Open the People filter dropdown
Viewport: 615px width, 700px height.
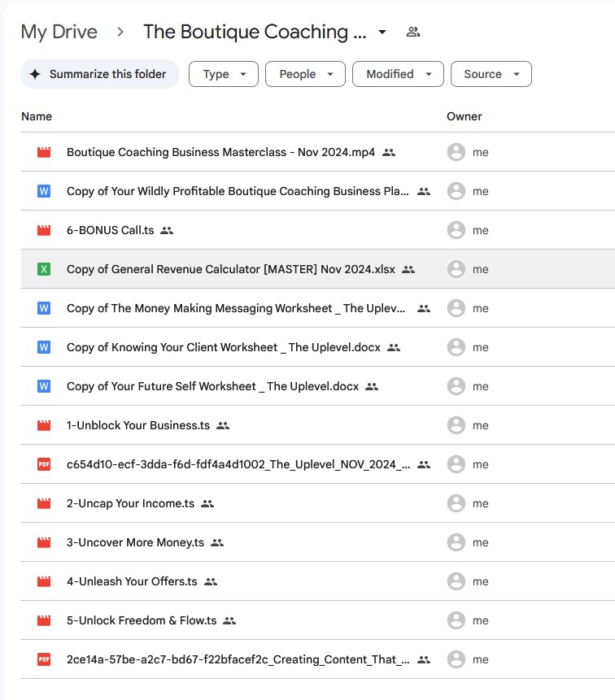tap(305, 74)
